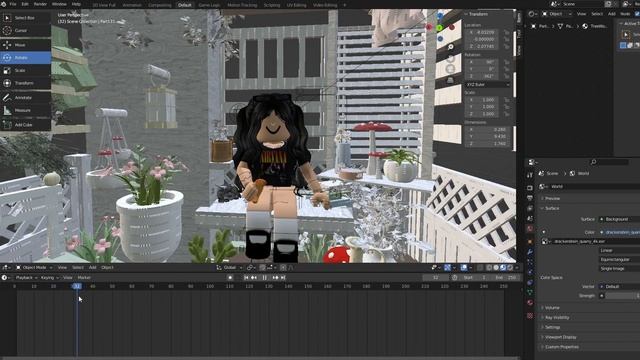Open the Global transform orientation dropdown

(229, 268)
